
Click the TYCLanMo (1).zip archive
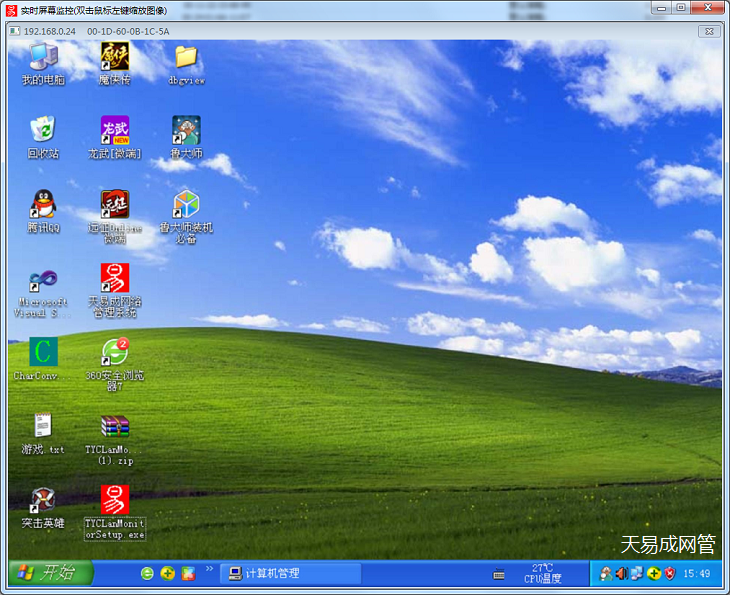tap(115, 426)
